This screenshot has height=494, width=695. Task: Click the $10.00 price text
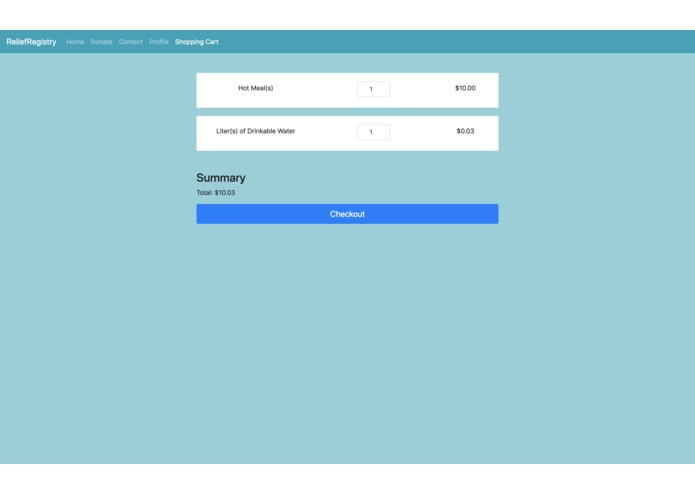pyautogui.click(x=465, y=88)
